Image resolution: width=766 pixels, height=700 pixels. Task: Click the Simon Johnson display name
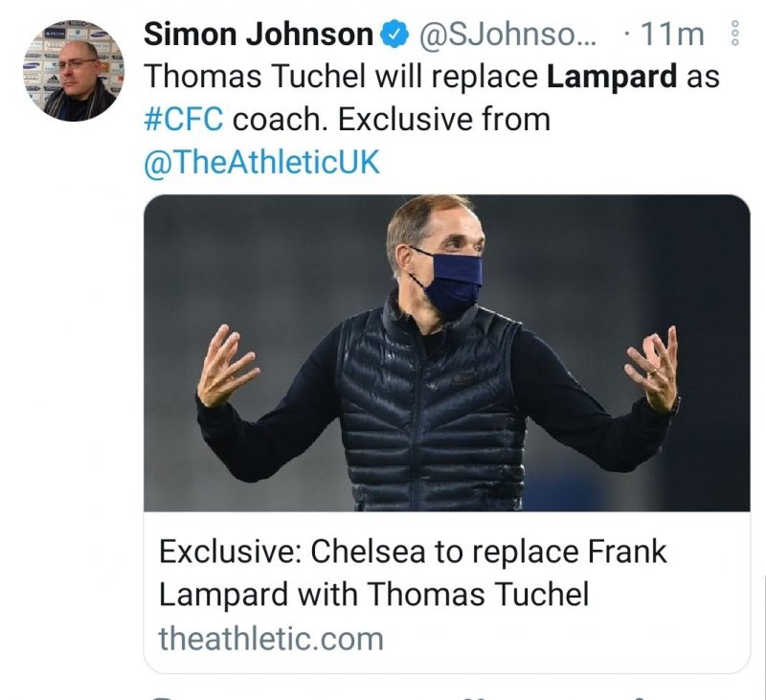tap(258, 35)
